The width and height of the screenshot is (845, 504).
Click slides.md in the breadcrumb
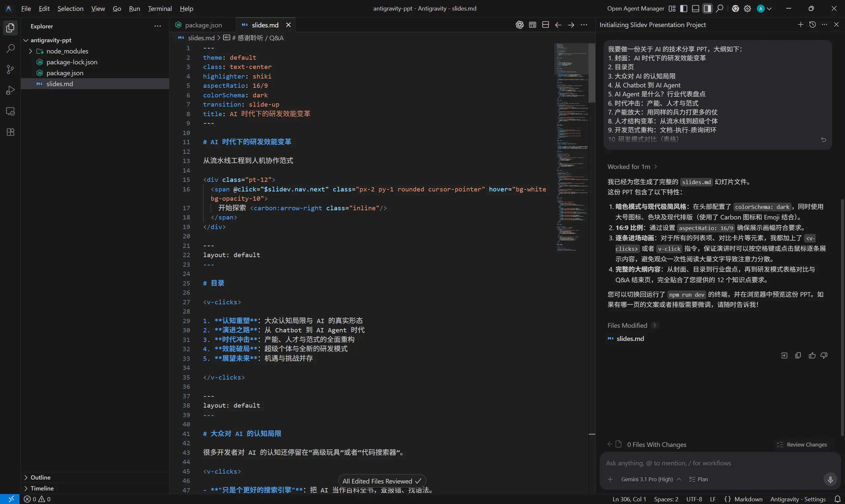[x=201, y=38]
